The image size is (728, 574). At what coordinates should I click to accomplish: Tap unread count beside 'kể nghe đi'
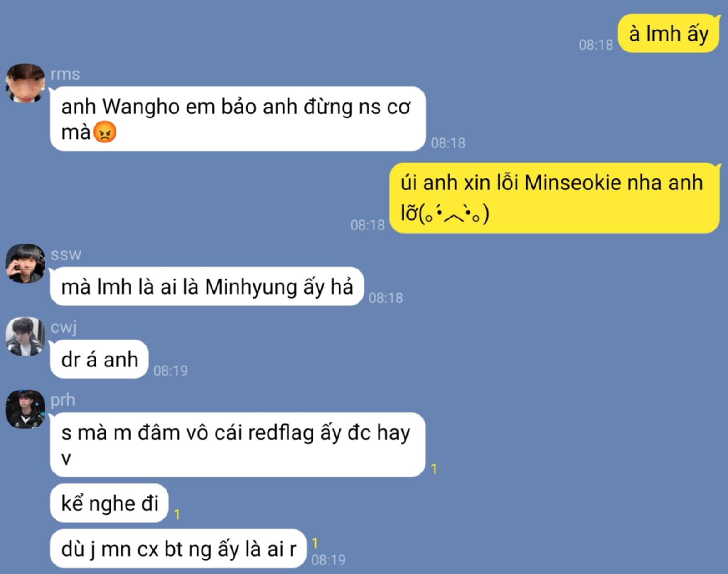(177, 514)
